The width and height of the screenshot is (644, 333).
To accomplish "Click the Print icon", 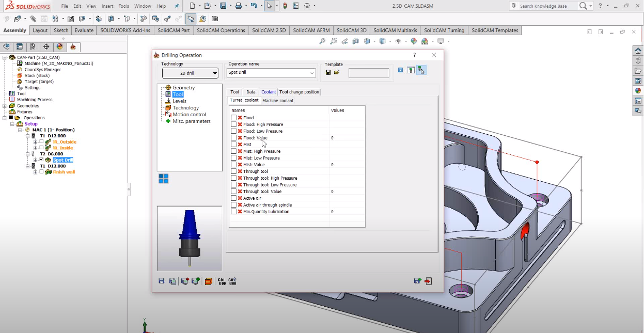I will coord(239,6).
